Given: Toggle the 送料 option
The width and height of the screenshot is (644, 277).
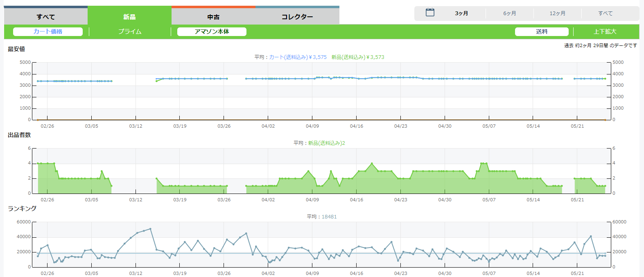Looking at the screenshot, I should coord(542,32).
